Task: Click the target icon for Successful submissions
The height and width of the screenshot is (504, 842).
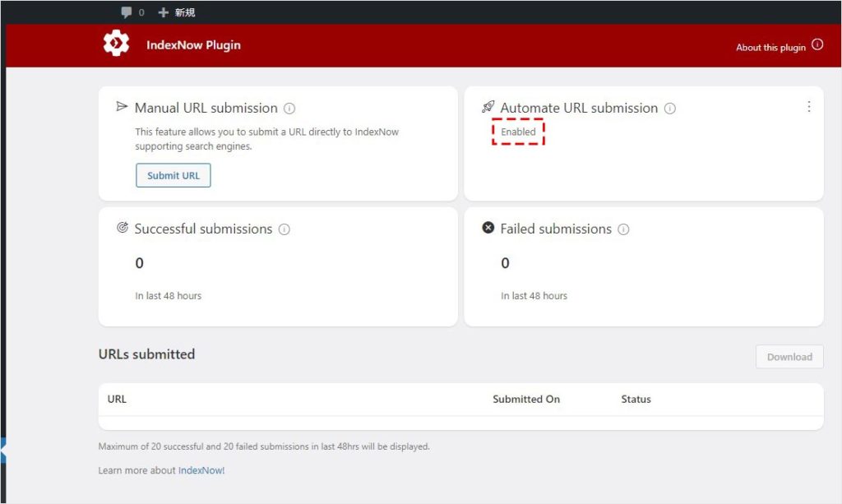Action: point(123,228)
